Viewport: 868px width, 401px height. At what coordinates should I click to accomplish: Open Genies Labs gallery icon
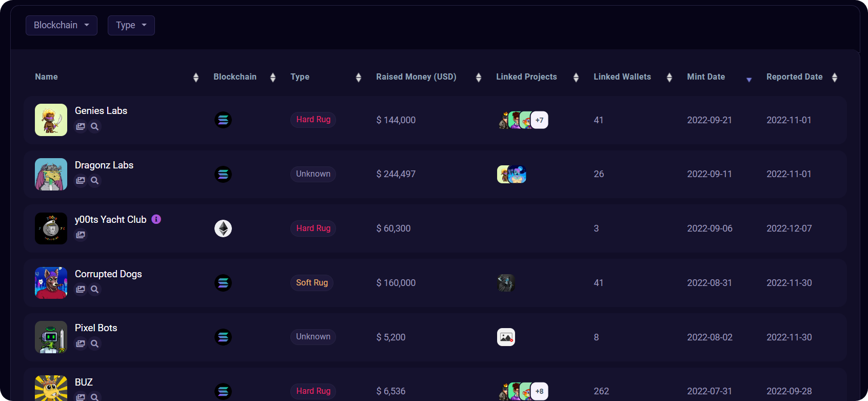click(81, 126)
